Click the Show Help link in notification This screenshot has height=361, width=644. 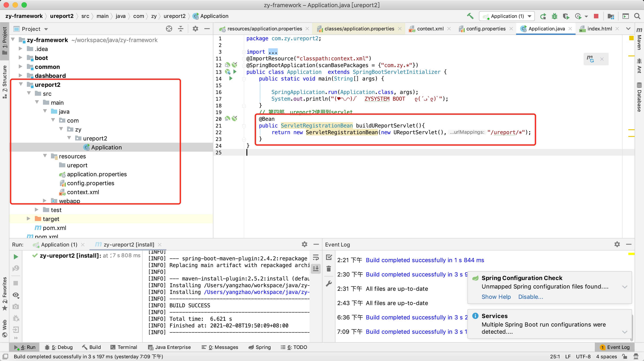(x=496, y=297)
